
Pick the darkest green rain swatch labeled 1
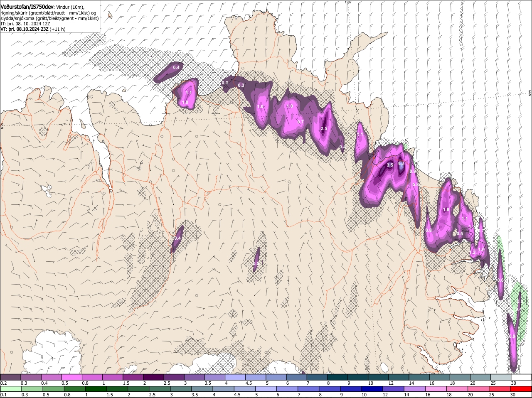click(96, 389)
